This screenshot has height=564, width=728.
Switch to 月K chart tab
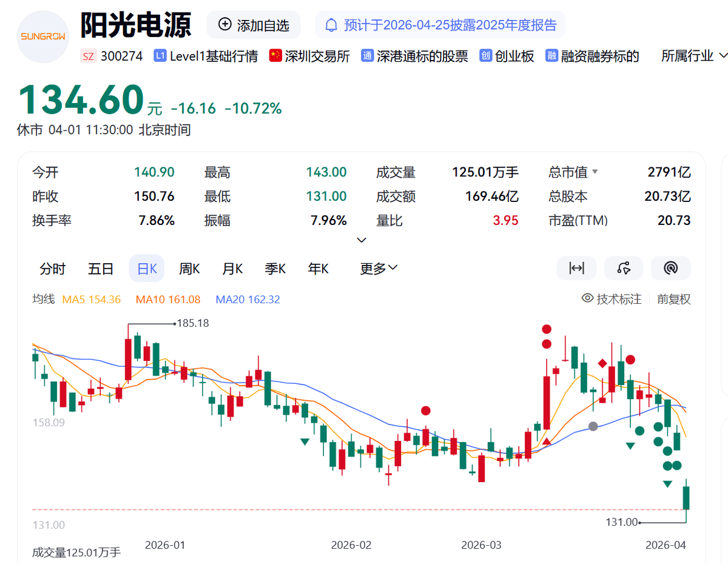pyautogui.click(x=232, y=269)
